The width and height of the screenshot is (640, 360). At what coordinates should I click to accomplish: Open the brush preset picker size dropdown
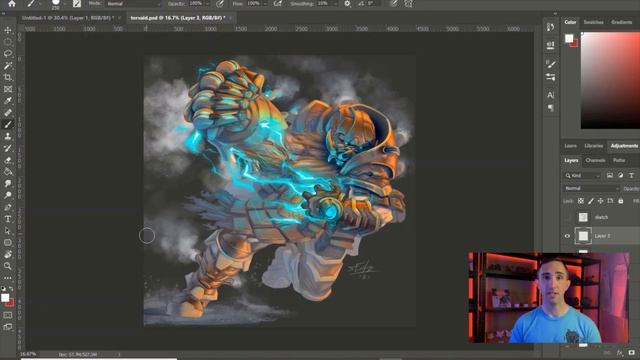tap(64, 4)
